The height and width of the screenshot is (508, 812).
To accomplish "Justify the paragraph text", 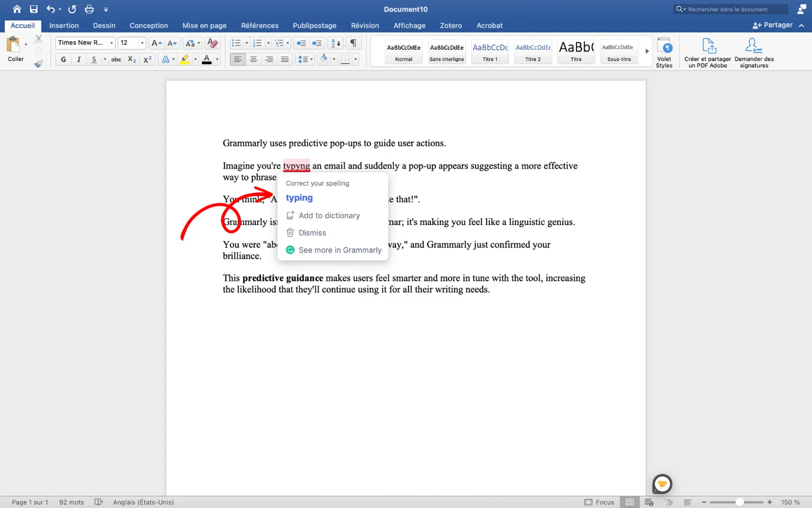I will tap(285, 59).
